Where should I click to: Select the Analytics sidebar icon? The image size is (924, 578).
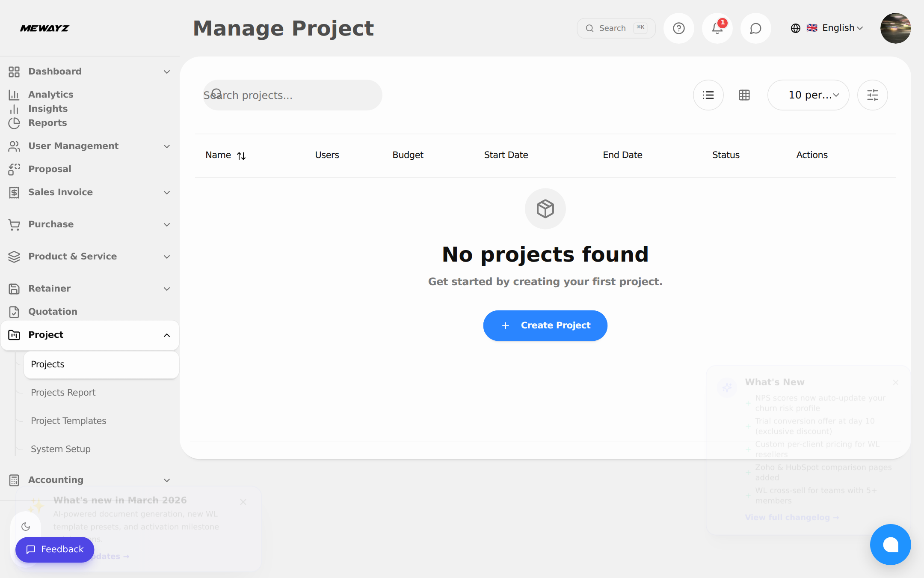coord(15,94)
